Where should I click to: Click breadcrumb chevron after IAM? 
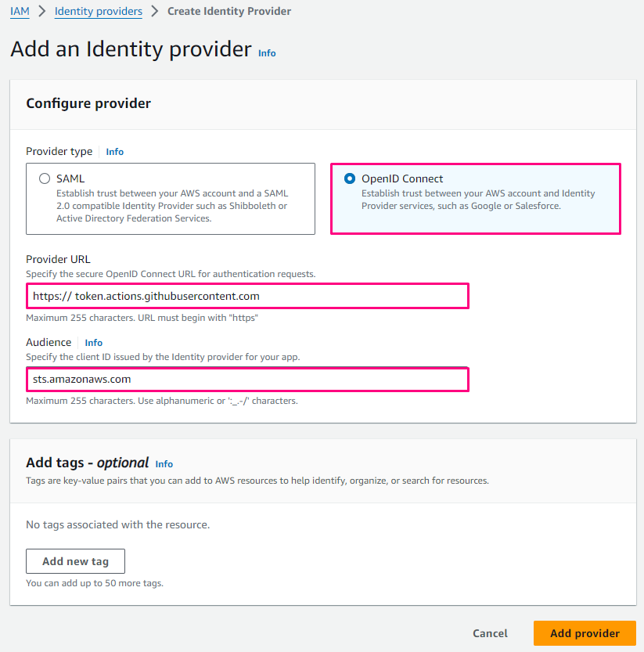(x=42, y=12)
